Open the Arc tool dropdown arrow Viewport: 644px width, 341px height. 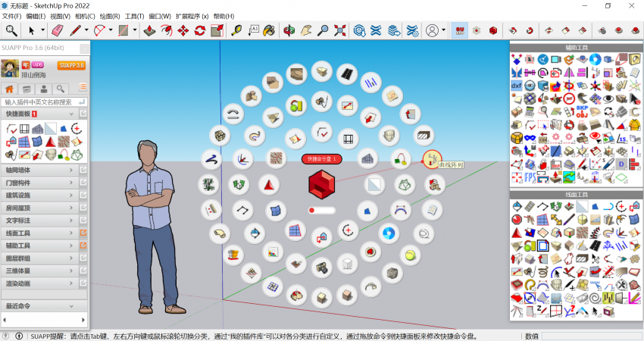111,30
